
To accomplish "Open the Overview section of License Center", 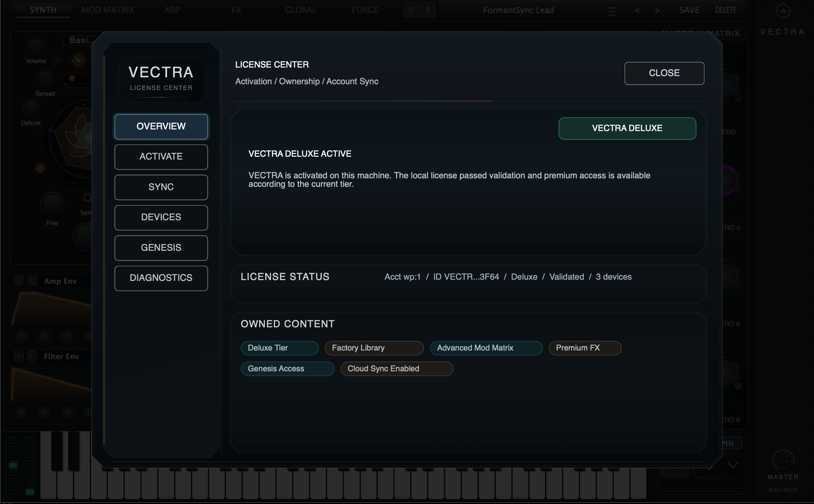I will 161,127.
